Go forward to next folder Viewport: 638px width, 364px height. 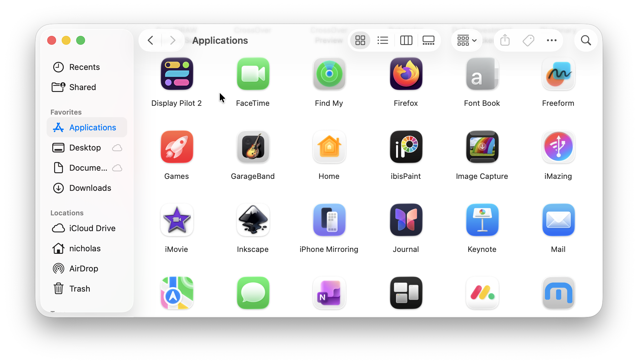point(172,40)
